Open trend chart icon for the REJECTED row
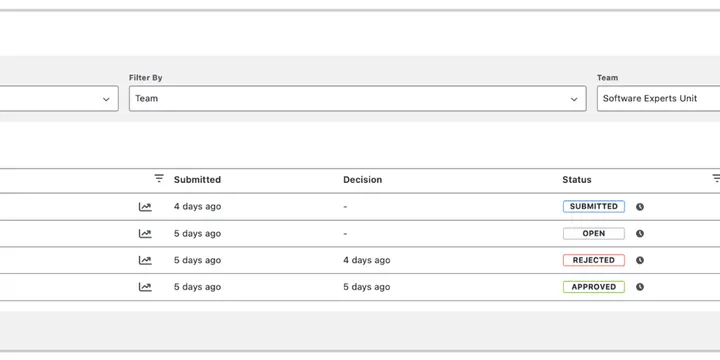The height and width of the screenshot is (360, 720). (x=145, y=260)
